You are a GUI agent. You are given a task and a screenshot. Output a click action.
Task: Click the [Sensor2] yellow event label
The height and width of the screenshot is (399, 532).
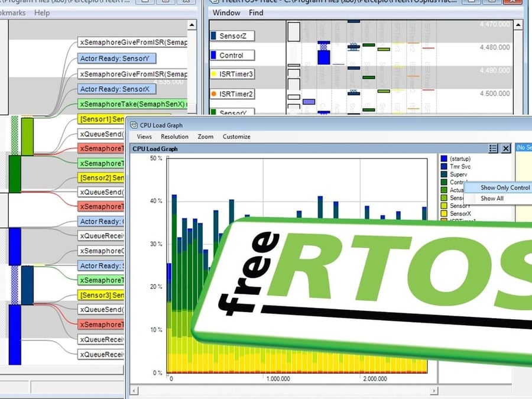[101, 178]
